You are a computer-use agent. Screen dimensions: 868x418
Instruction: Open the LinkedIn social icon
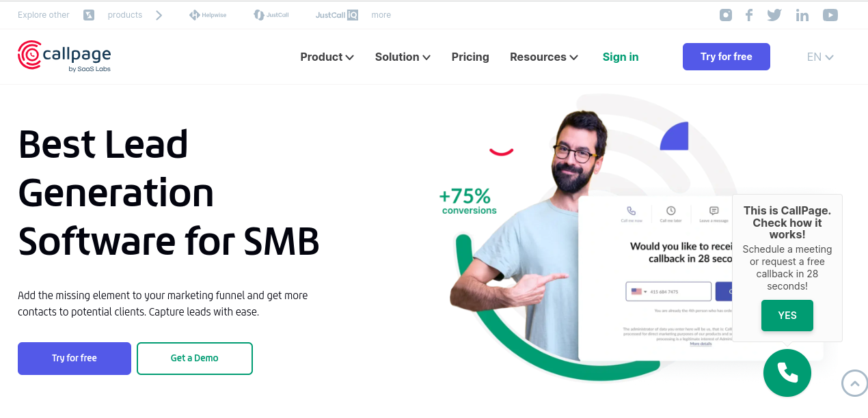pyautogui.click(x=802, y=15)
